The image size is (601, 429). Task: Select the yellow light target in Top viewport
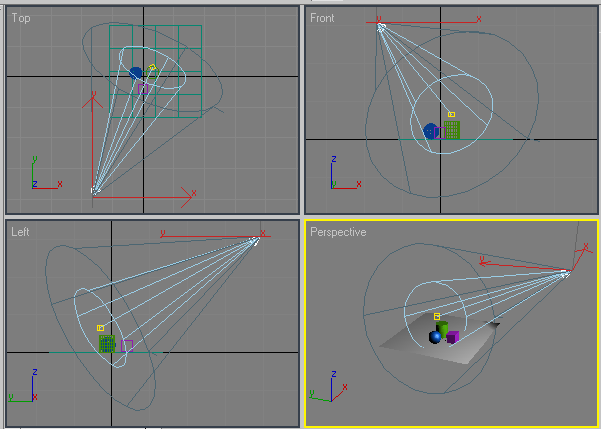coord(152,68)
